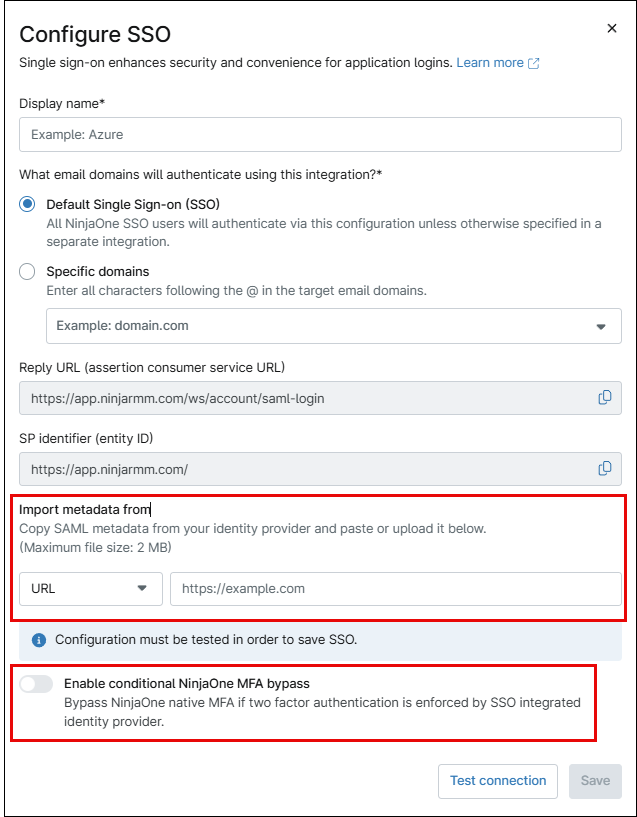
Task: Select the Configure SSO dialog title
Action: click(x=95, y=34)
